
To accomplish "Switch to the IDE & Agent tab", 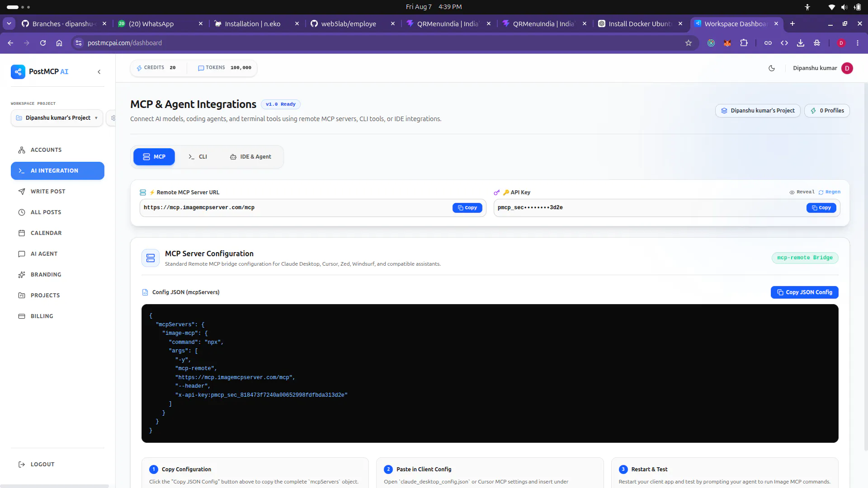I will pyautogui.click(x=250, y=157).
